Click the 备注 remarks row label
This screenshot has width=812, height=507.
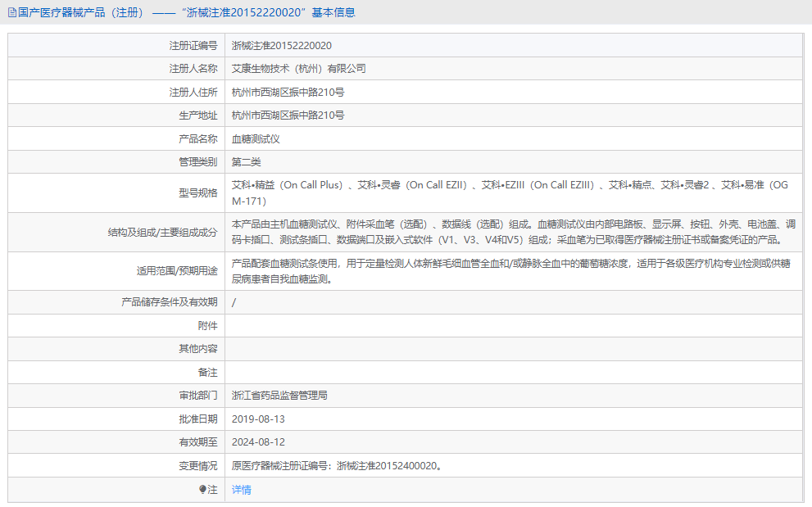point(209,372)
